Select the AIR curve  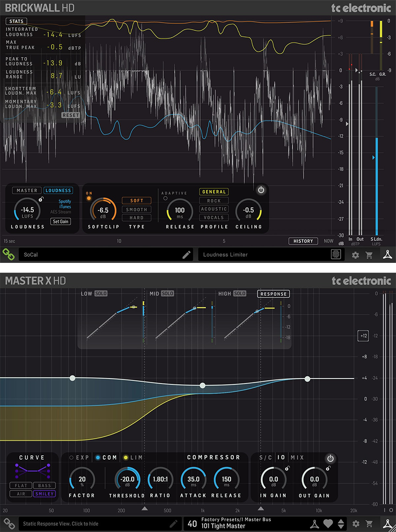coord(20,493)
